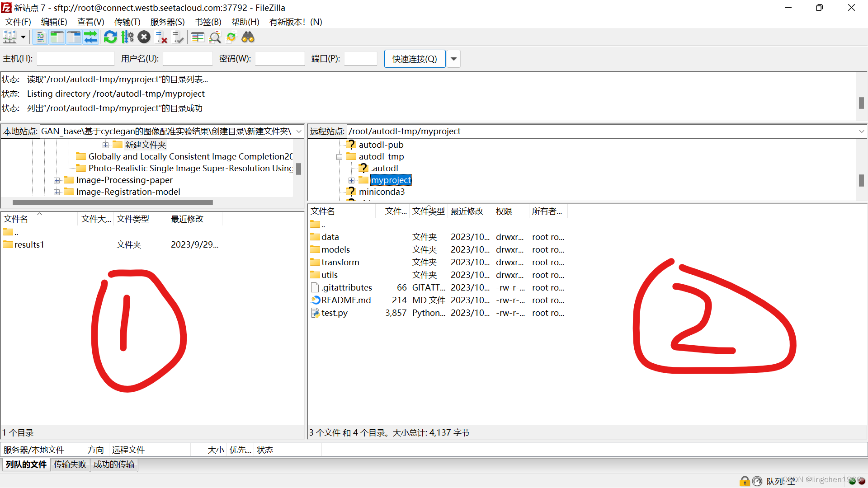Click the 快速连接(Q) button

click(x=415, y=59)
